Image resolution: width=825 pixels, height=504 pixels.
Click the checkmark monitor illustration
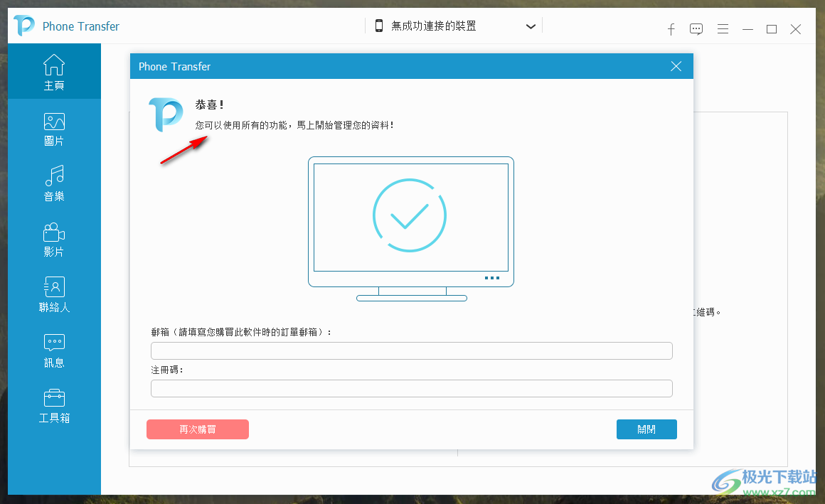coord(411,215)
